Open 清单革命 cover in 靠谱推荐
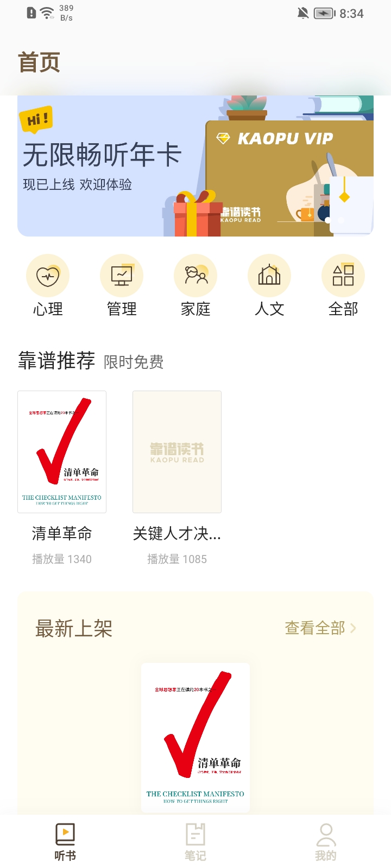Viewport: 391px width, 868px height. tap(62, 452)
